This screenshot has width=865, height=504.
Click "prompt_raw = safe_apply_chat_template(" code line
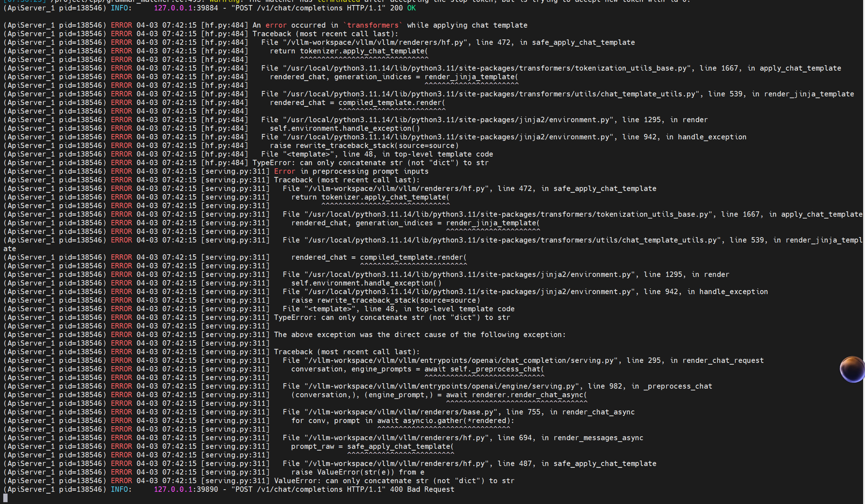point(372,446)
